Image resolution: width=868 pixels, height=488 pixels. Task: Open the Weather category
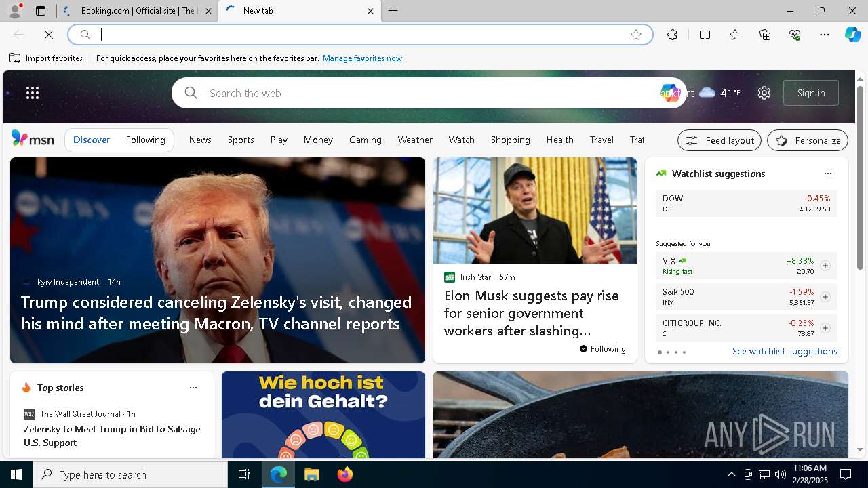pyautogui.click(x=415, y=140)
